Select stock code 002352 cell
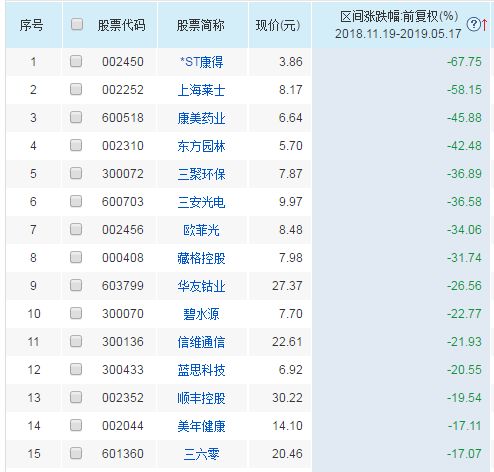This screenshot has height=472, width=494. click(x=123, y=398)
